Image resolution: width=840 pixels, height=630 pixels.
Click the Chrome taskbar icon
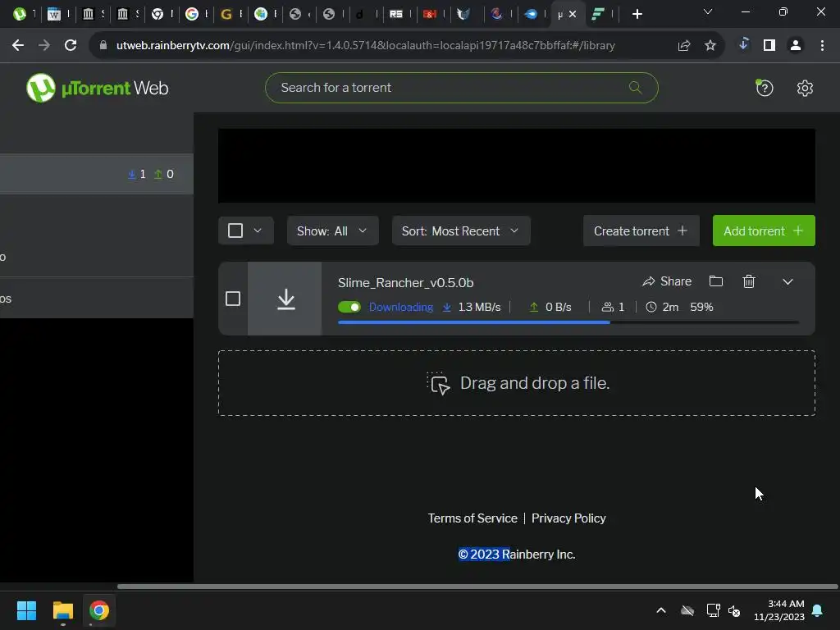tap(99, 610)
